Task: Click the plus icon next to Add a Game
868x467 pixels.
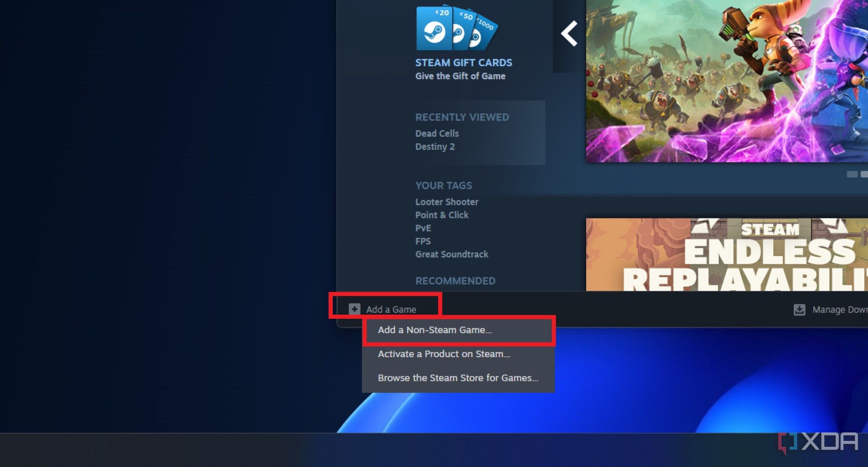Action: [x=354, y=309]
